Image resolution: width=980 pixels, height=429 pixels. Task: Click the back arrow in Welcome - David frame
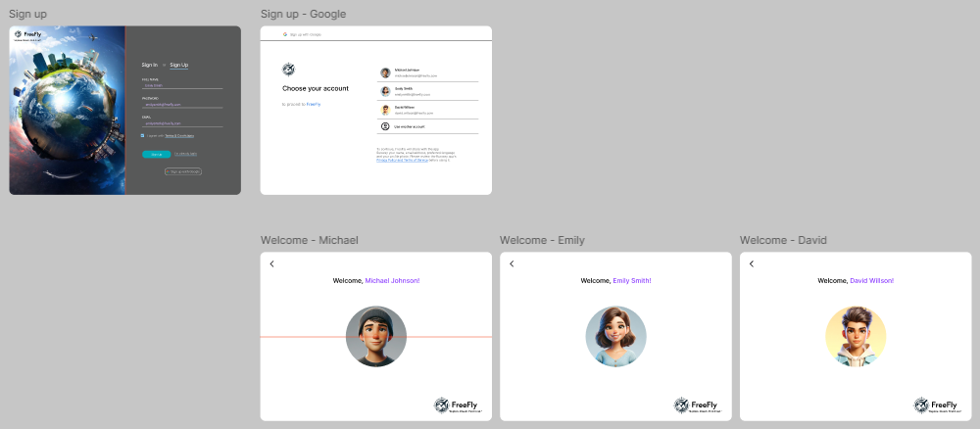click(752, 264)
